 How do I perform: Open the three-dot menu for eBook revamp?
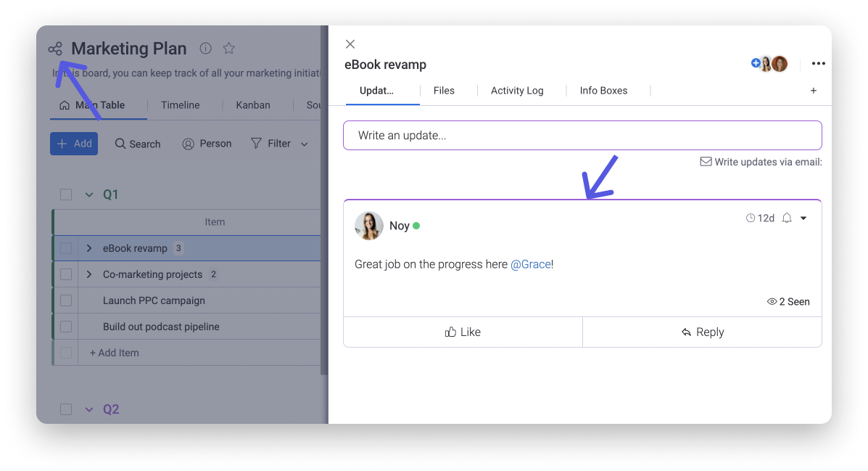coord(818,64)
